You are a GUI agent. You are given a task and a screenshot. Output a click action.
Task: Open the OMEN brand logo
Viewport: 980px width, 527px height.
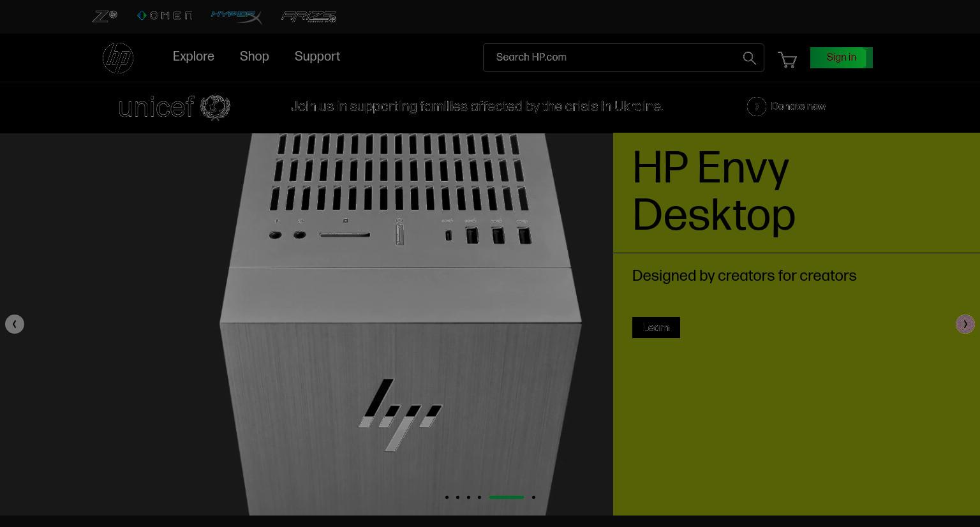tap(165, 15)
